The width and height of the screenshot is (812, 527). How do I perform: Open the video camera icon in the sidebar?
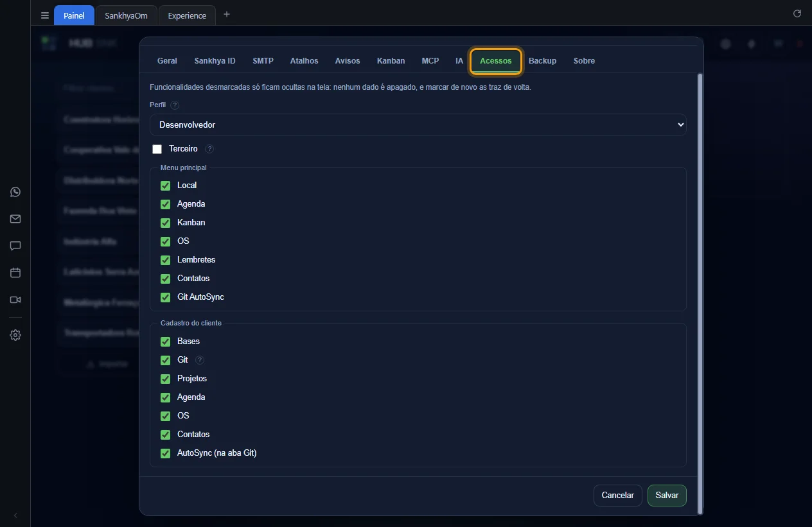15,300
